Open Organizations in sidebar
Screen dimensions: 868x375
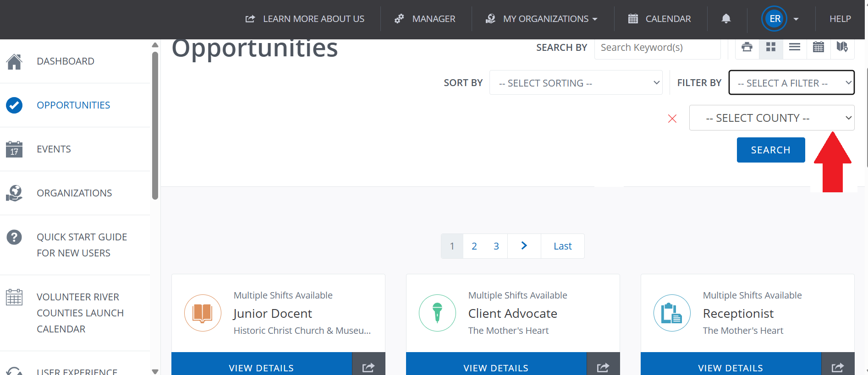(75, 193)
